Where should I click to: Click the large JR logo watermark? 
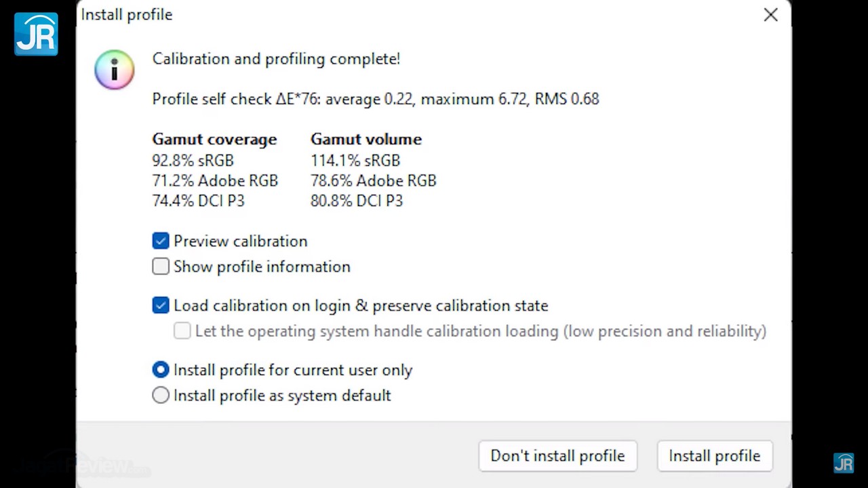click(36, 34)
